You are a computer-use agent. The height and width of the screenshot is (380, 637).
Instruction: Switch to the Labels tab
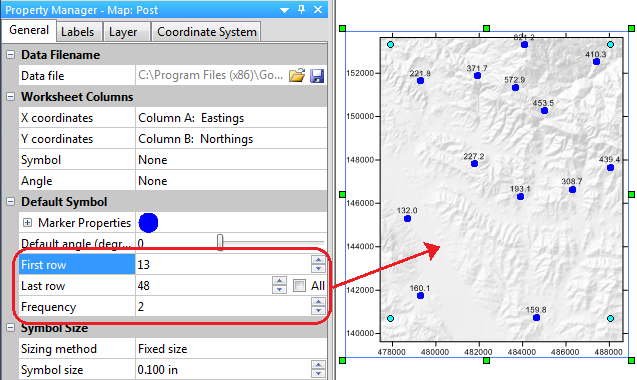(x=78, y=32)
